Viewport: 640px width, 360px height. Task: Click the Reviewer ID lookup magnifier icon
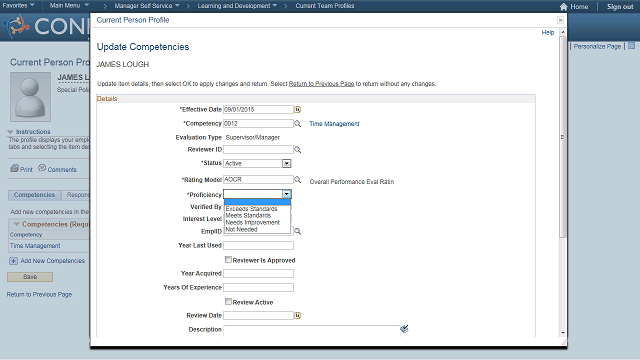(x=298, y=150)
